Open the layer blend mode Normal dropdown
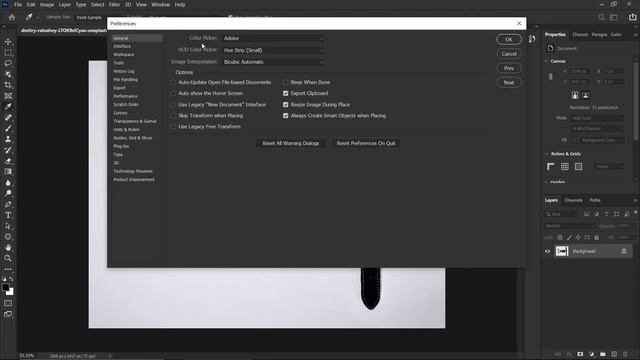 click(570, 226)
